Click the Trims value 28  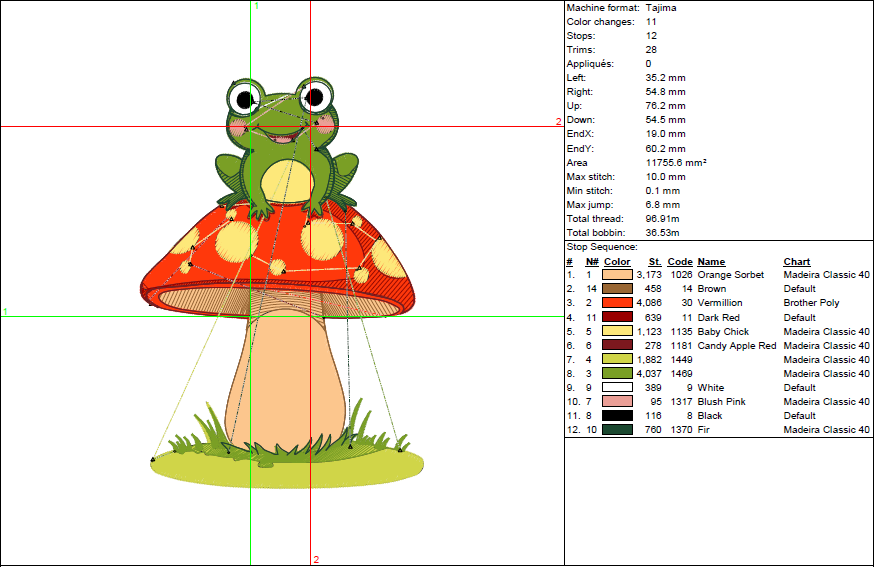coord(651,50)
